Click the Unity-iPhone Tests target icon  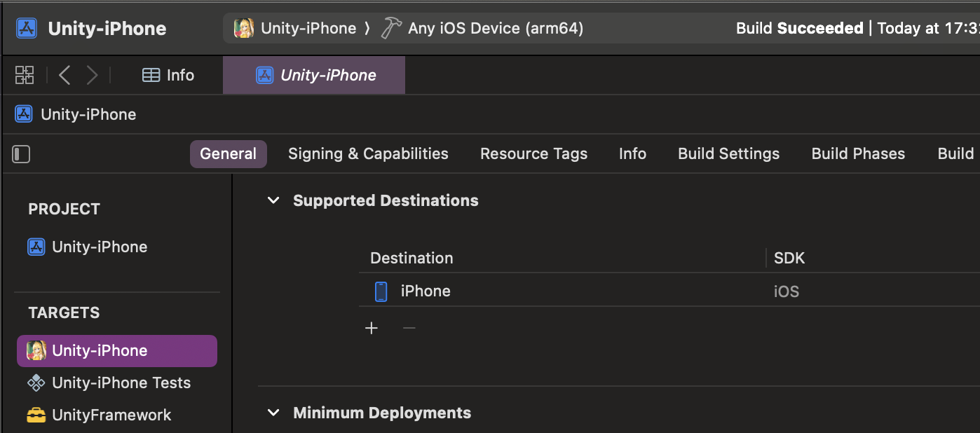(36, 383)
